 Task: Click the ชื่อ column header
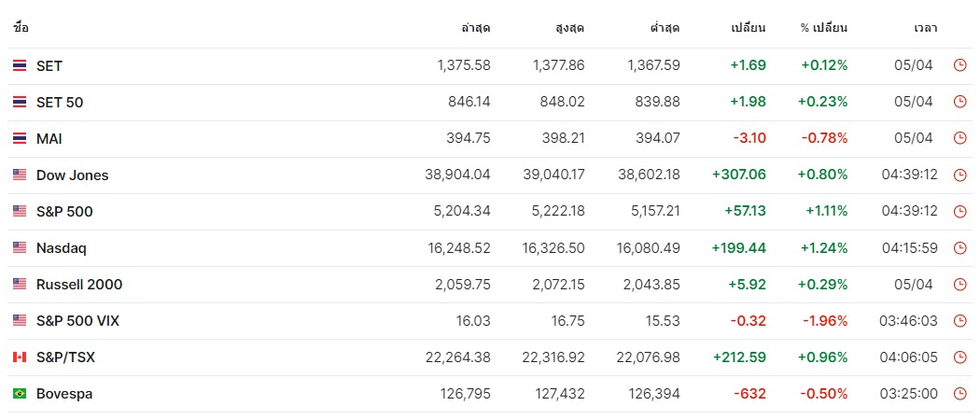pyautogui.click(x=21, y=28)
